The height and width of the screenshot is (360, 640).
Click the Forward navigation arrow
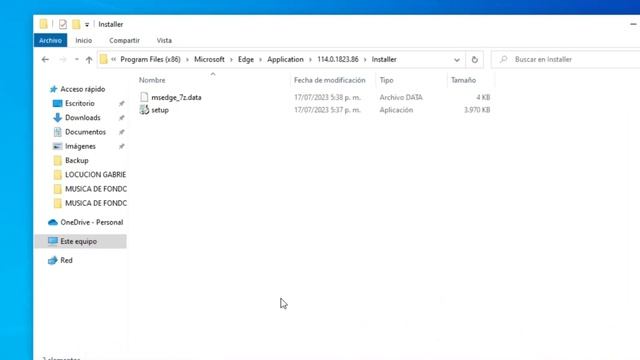point(62,60)
